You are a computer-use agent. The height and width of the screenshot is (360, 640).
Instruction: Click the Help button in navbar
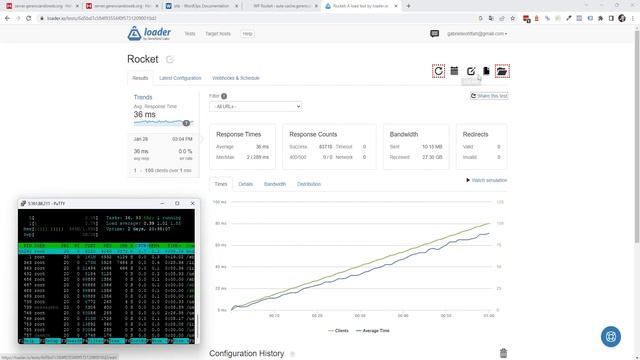point(247,34)
